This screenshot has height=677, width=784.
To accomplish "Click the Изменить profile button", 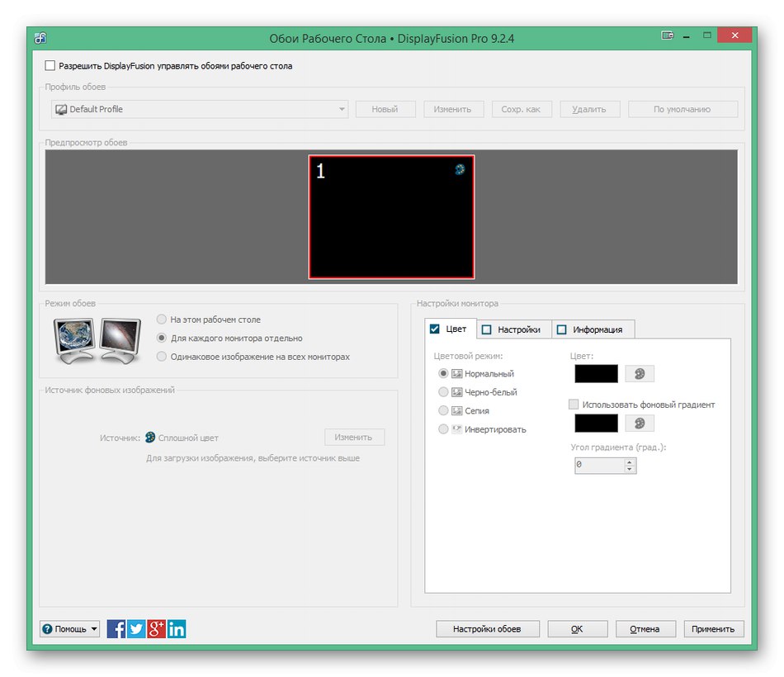I will pyautogui.click(x=453, y=109).
